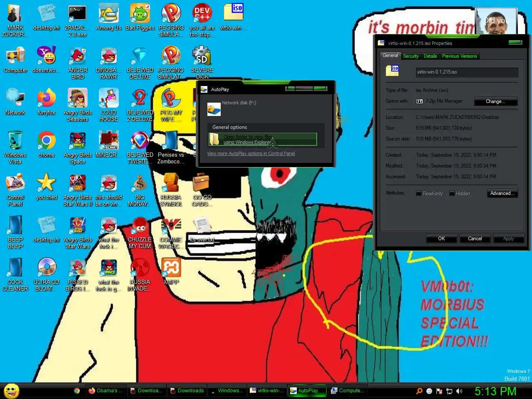Screen dimensions: 532x399
Task: Open the COCK CLEANER desktop icon
Action: pyautogui.click(x=15, y=275)
